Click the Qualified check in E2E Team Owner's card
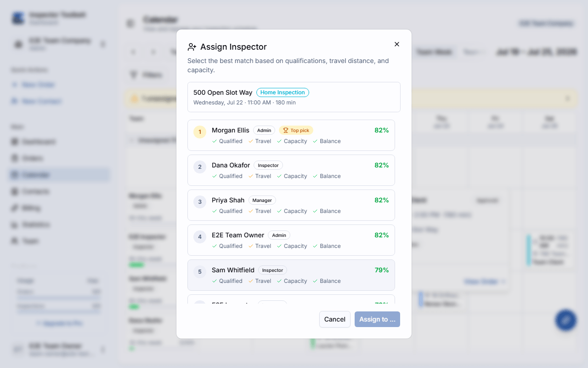 tap(227, 246)
